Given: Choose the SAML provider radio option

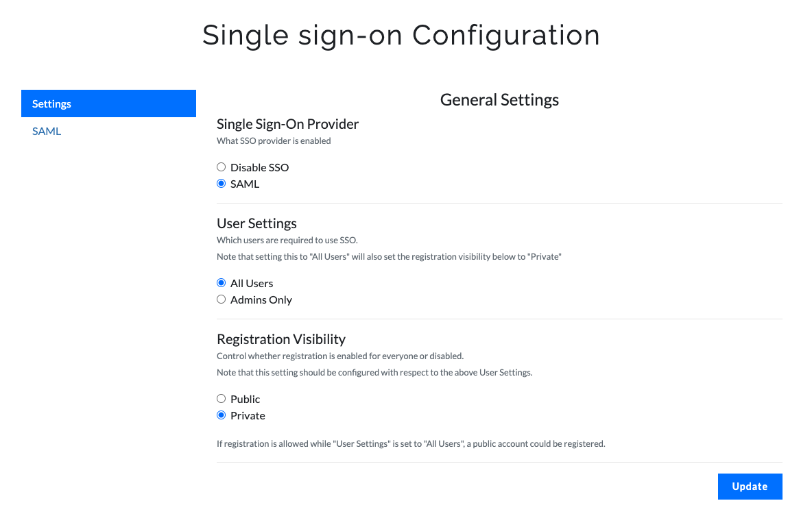Looking at the screenshot, I should pos(221,184).
